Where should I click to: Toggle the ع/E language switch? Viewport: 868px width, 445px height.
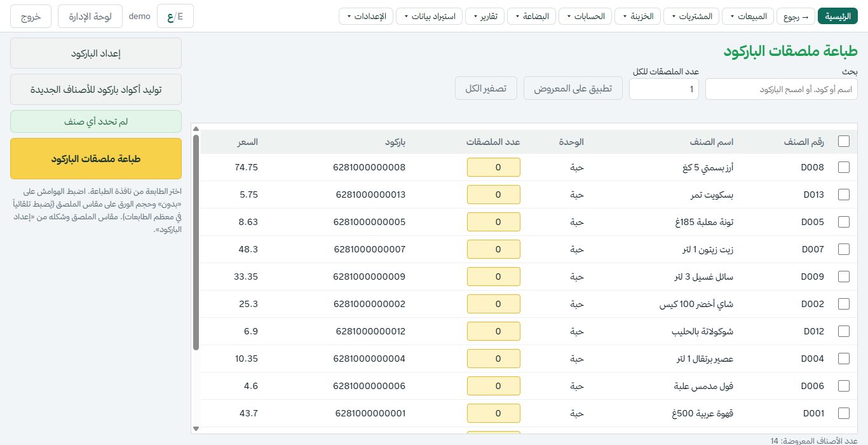(175, 17)
